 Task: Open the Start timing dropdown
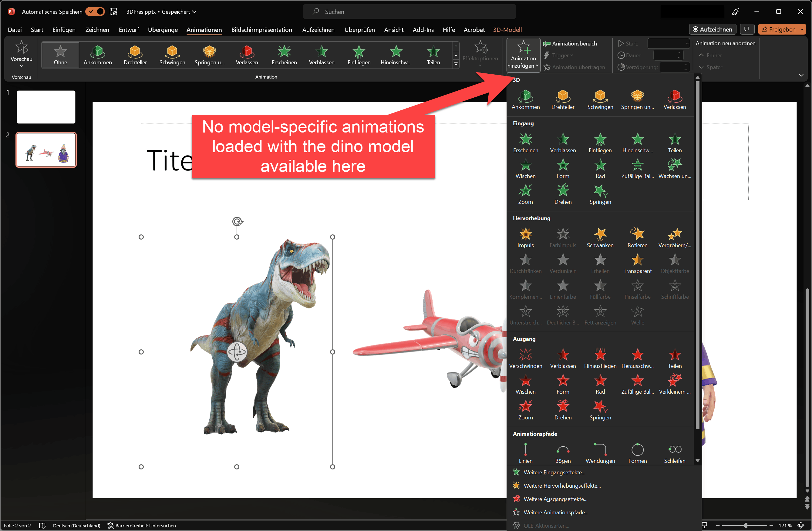click(x=668, y=43)
